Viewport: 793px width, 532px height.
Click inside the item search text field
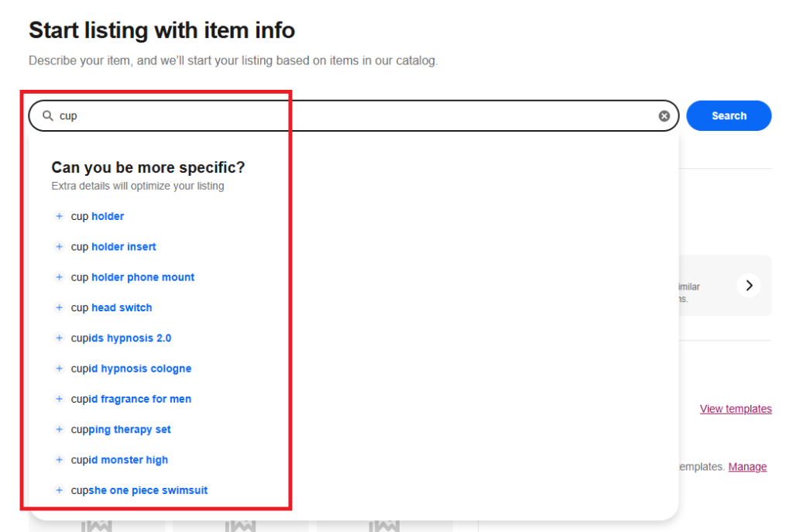(348, 116)
